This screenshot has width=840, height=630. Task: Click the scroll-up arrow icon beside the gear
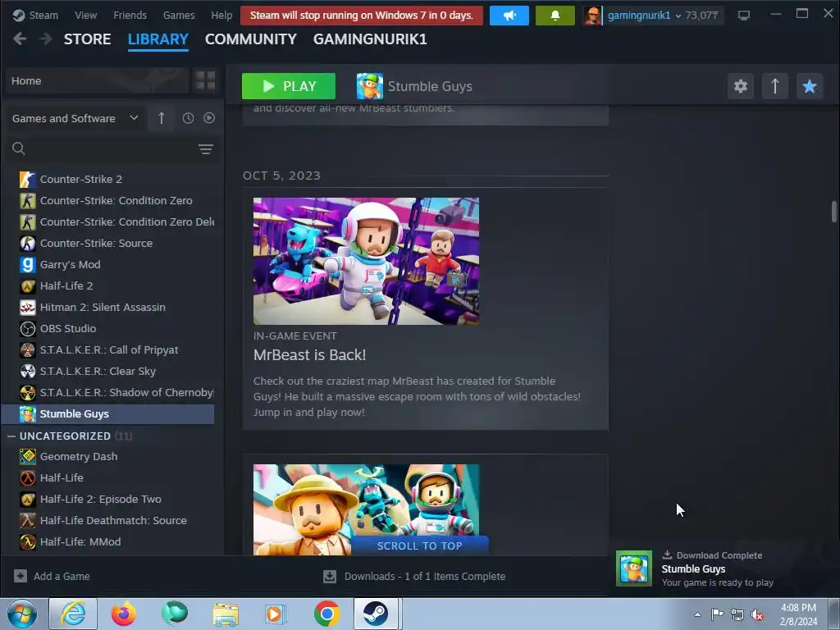[x=774, y=86]
